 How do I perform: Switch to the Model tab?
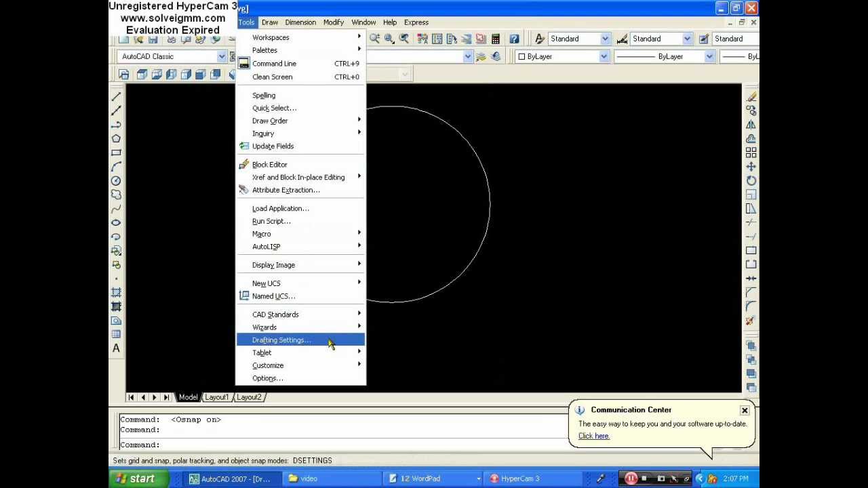(x=188, y=397)
